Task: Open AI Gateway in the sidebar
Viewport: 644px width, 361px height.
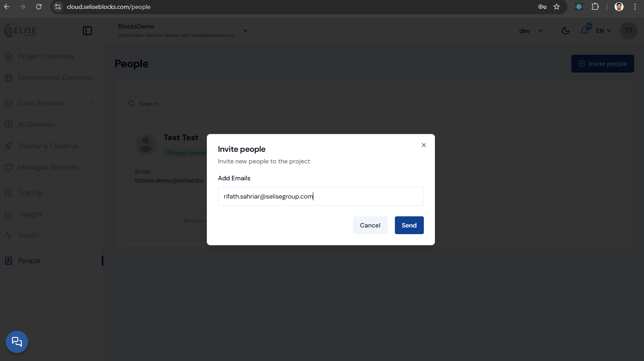Action: tap(37, 125)
